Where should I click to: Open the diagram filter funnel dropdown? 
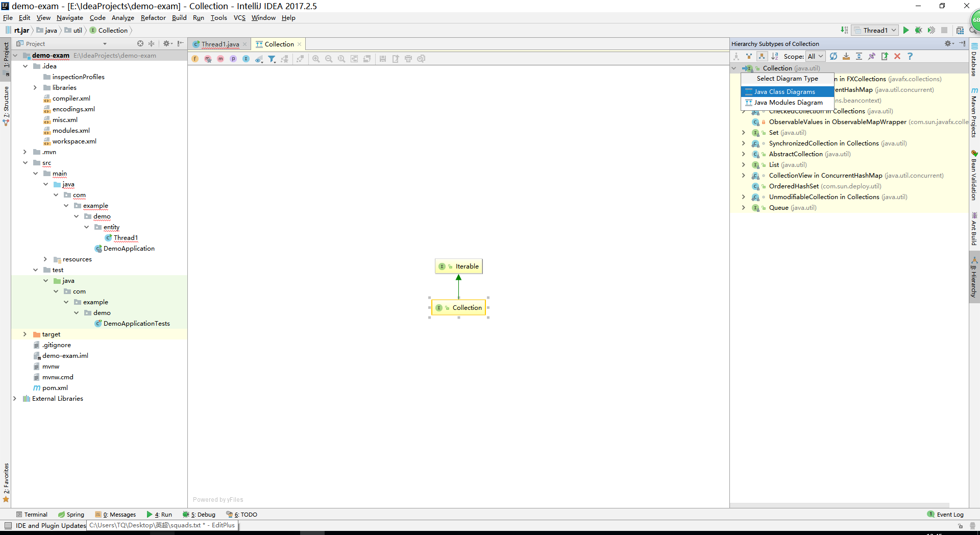tap(272, 59)
